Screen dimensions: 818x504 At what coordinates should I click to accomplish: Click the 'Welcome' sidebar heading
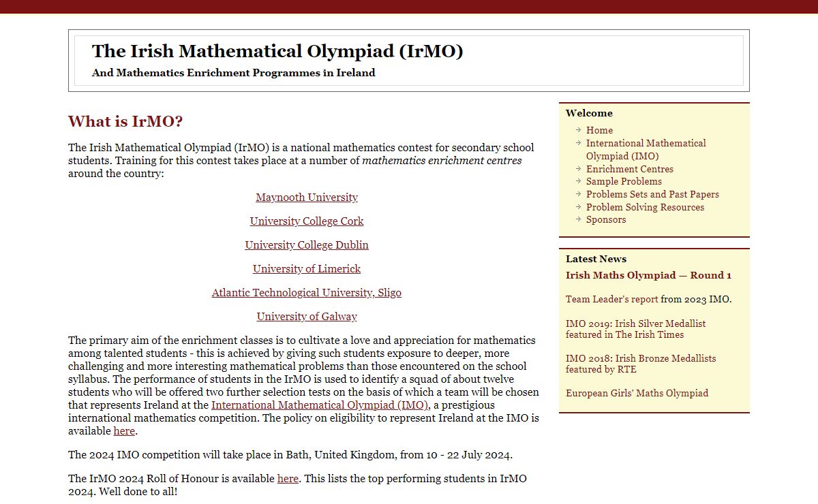[589, 113]
